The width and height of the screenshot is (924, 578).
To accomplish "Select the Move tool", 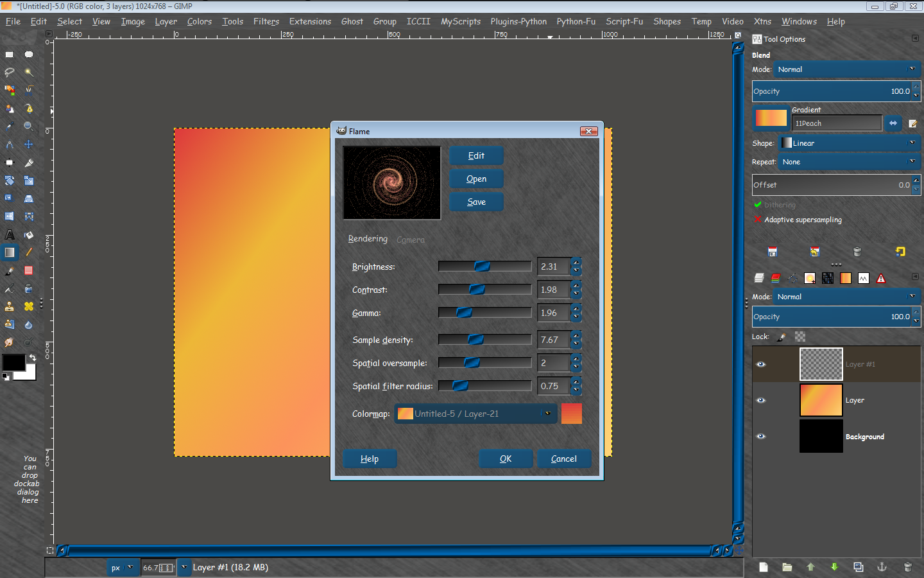I will [x=29, y=144].
